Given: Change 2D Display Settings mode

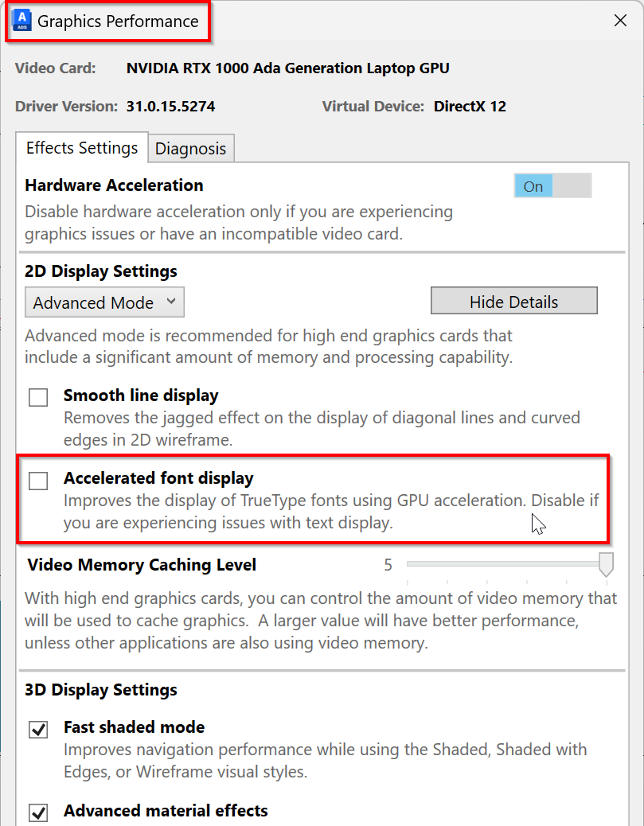Looking at the screenshot, I should pos(104,302).
